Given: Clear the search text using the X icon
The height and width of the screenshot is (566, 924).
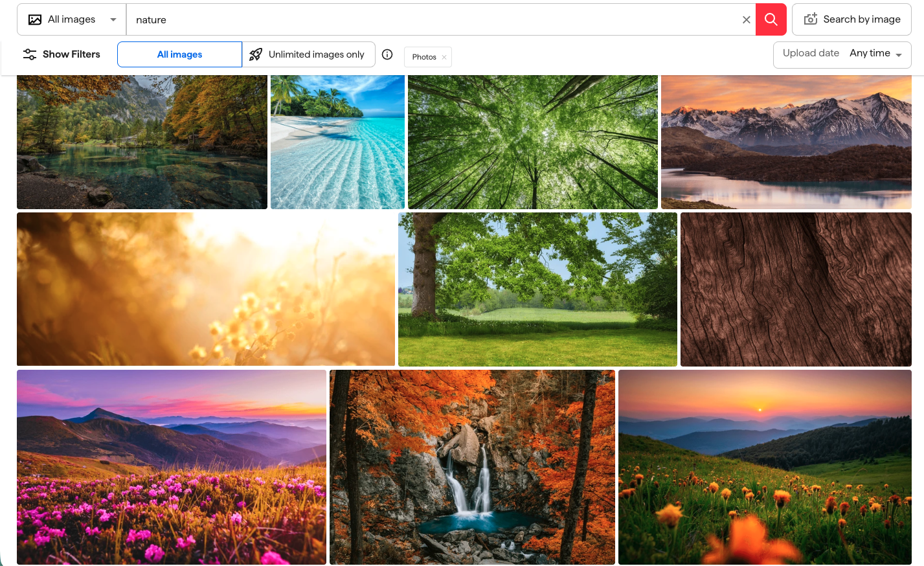Looking at the screenshot, I should tap(746, 19).
